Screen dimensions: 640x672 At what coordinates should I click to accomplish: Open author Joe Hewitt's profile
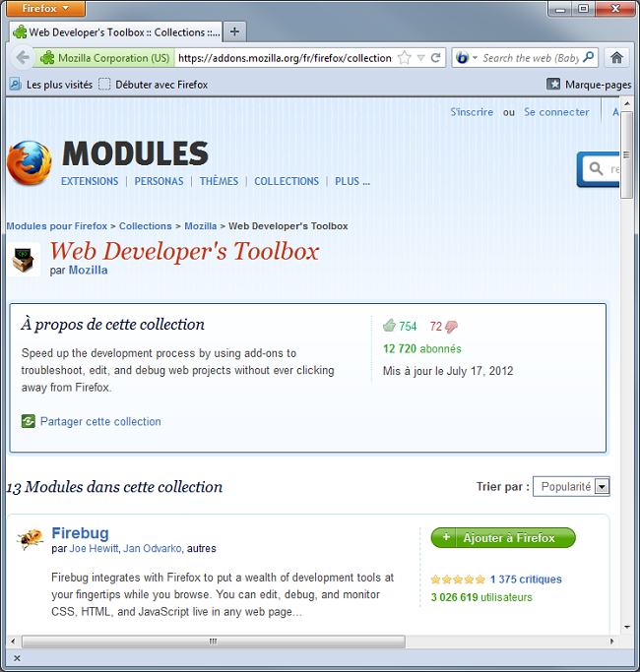[x=94, y=549]
